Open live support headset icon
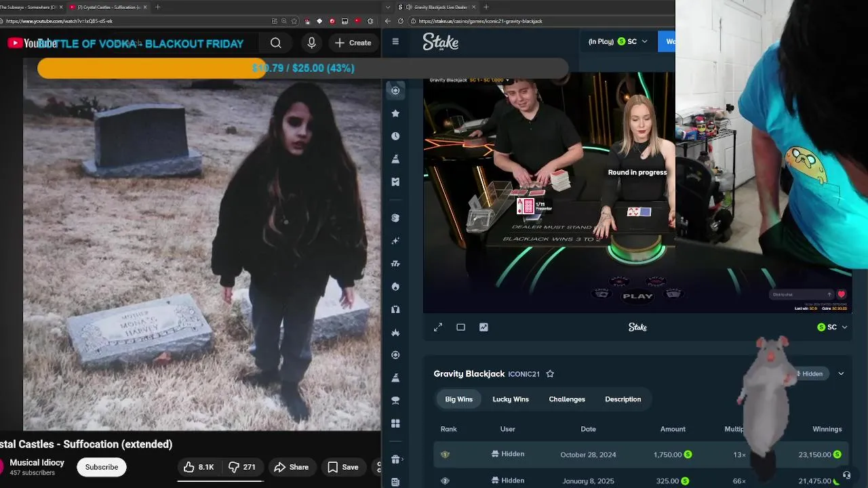The width and height of the screenshot is (868, 488). [846, 475]
